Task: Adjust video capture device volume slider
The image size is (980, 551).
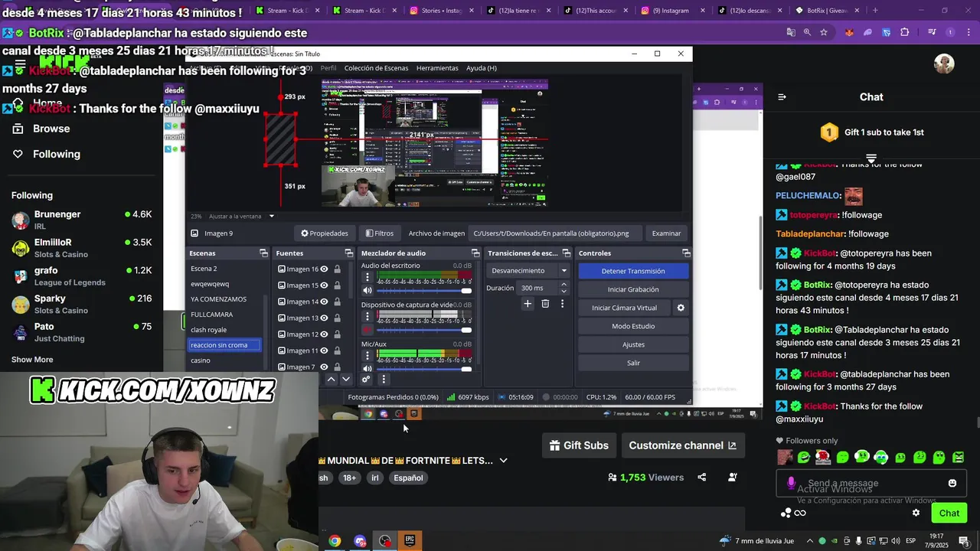Action: coord(424,330)
